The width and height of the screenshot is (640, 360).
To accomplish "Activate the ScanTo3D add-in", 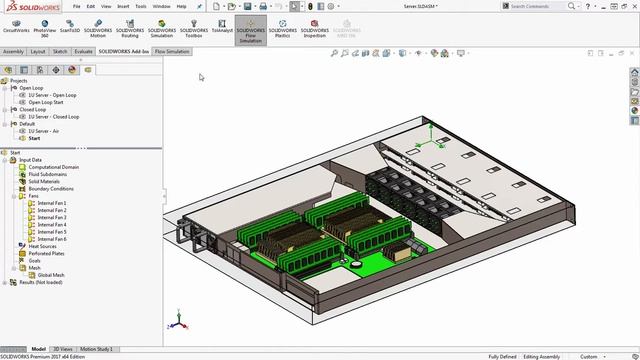I will point(70,27).
